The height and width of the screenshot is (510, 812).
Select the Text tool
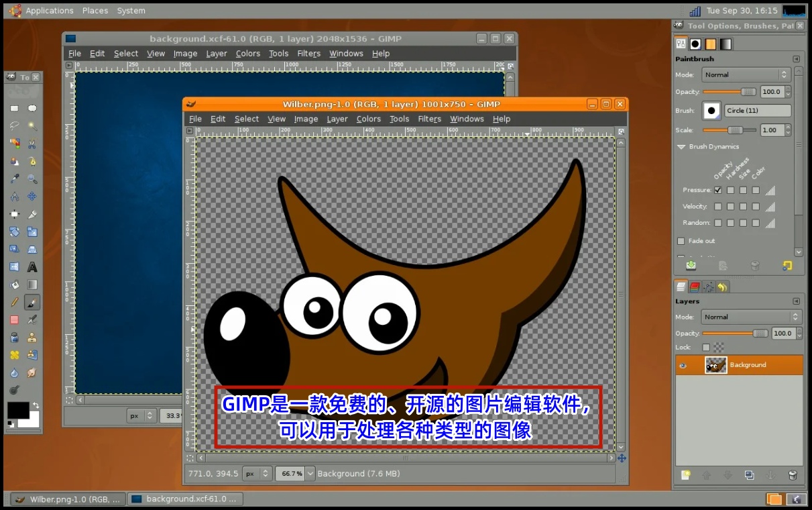pos(32,267)
